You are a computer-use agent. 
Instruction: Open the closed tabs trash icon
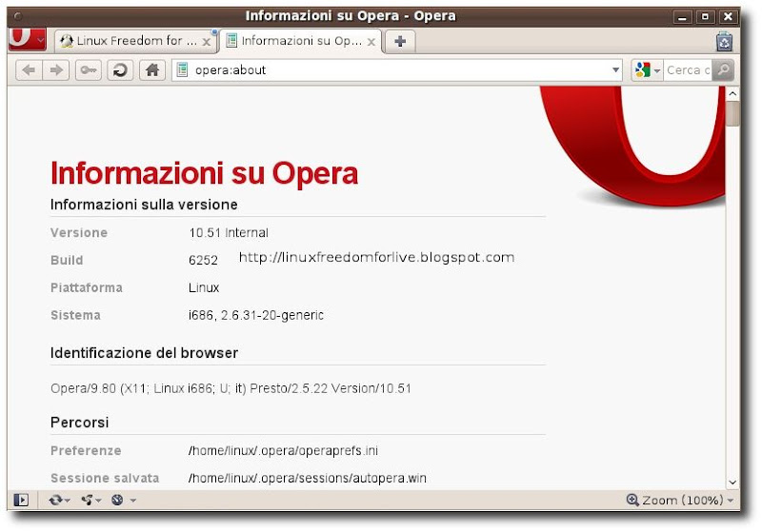(x=724, y=41)
